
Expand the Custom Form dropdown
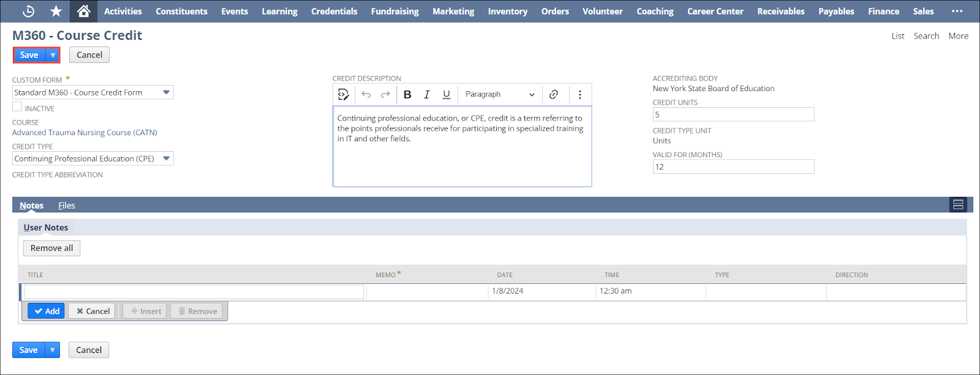166,92
